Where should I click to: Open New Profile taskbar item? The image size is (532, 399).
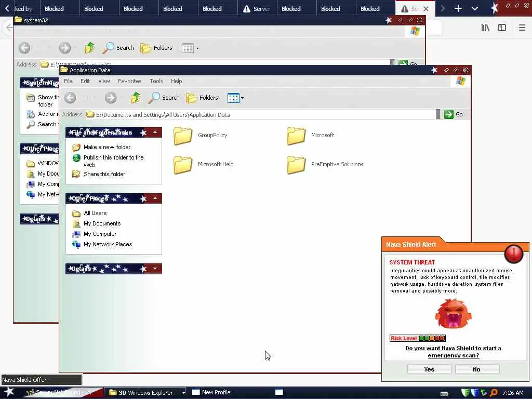pyautogui.click(x=211, y=393)
